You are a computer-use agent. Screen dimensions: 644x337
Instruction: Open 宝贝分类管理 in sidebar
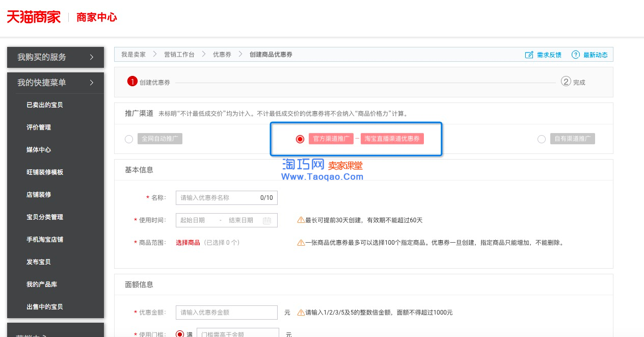[45, 217]
